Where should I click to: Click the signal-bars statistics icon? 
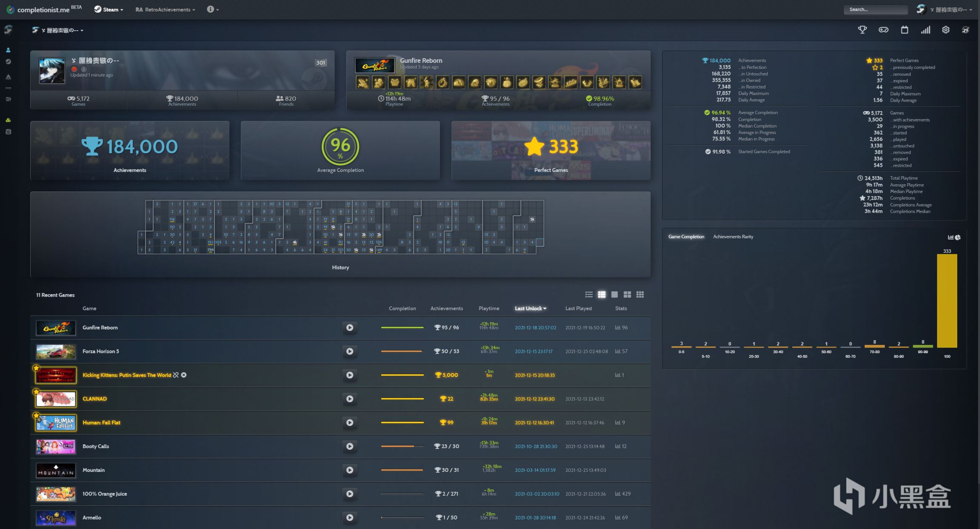[925, 30]
